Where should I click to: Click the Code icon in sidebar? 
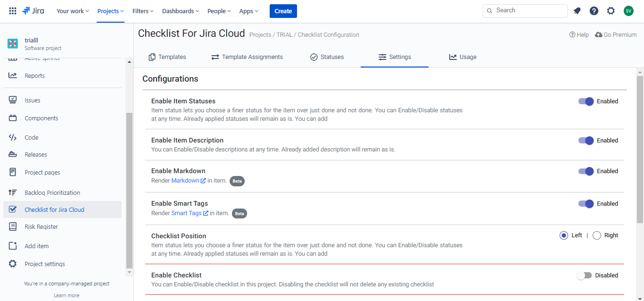tap(13, 137)
